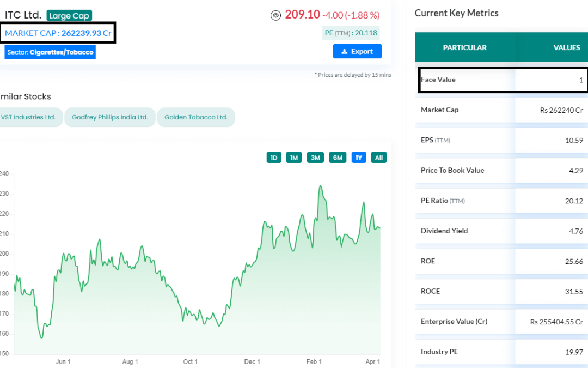
Task: Switch chart to 3M range
Action: coord(315,158)
